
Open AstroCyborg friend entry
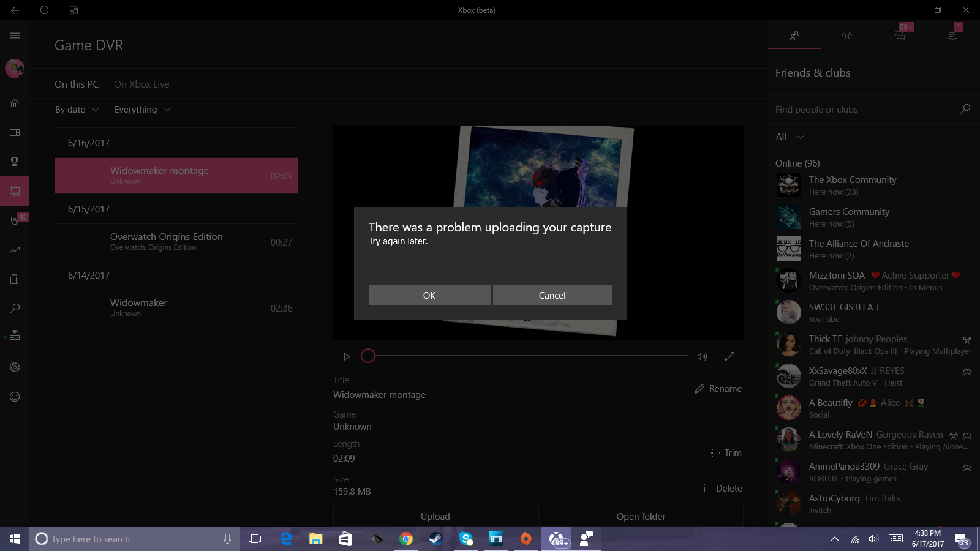tap(874, 503)
